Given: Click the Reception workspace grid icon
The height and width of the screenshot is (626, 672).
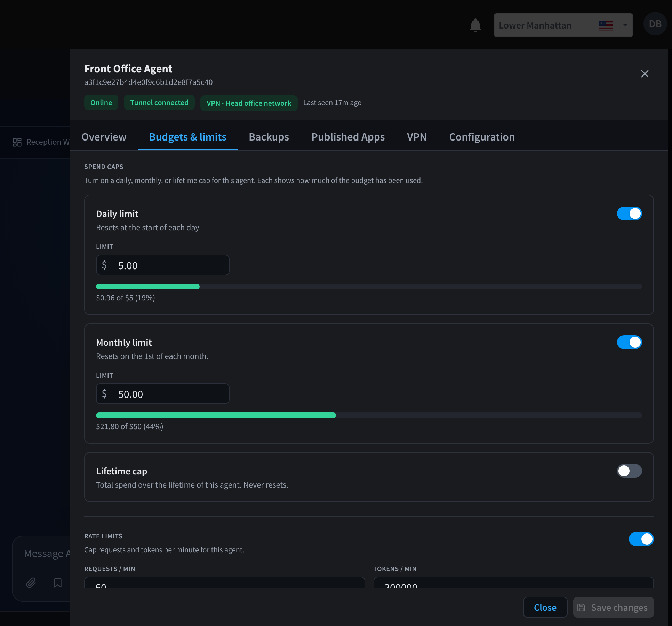Looking at the screenshot, I should coord(17,142).
